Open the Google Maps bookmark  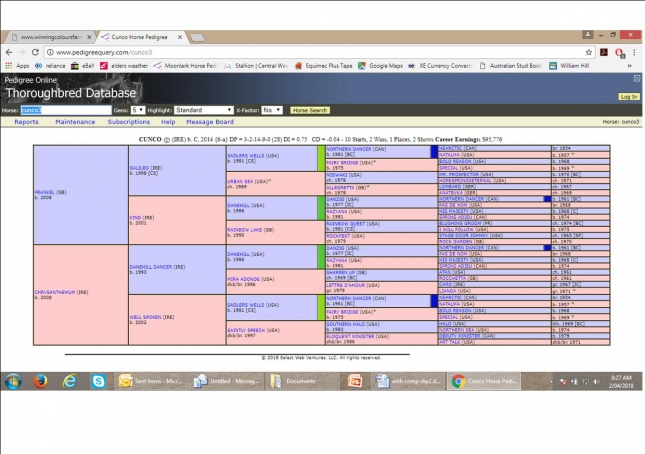point(381,66)
